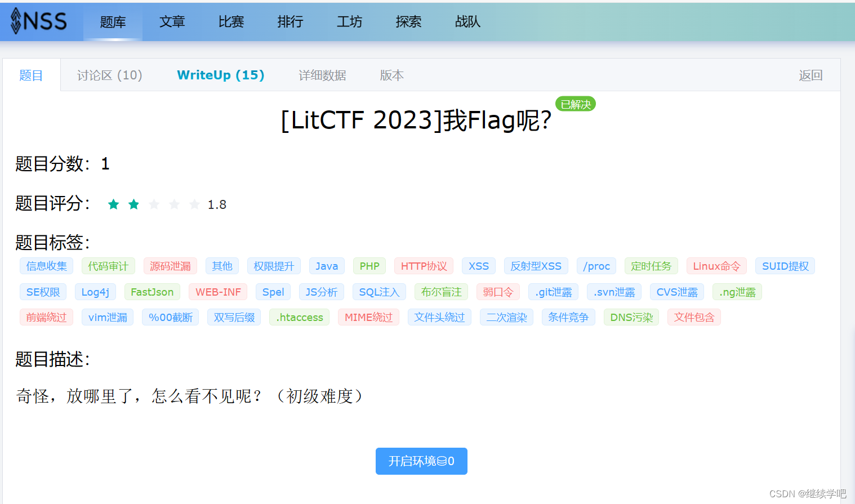Open the 战队 navigation link
855x504 pixels.
coord(467,22)
